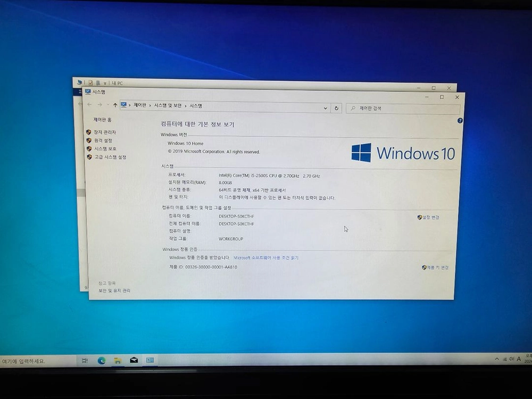Open the recent locations dropdown arrow
This screenshot has height=399, width=532.
click(108, 105)
